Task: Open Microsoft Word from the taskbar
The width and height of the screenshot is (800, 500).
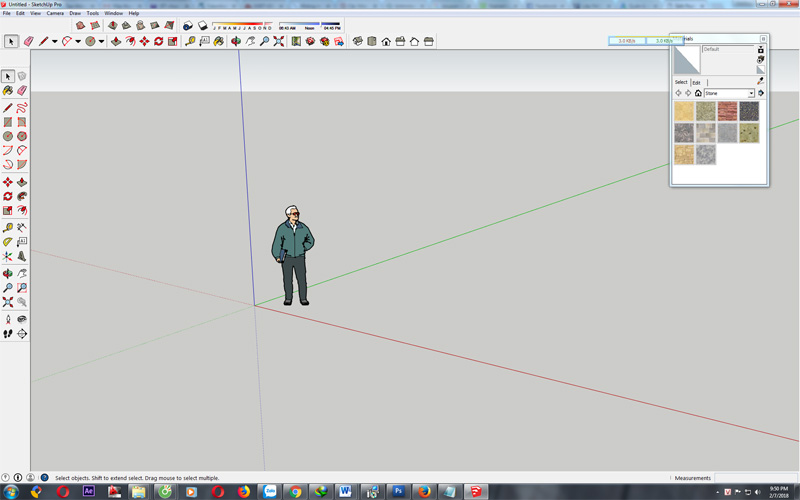Action: tap(345, 491)
